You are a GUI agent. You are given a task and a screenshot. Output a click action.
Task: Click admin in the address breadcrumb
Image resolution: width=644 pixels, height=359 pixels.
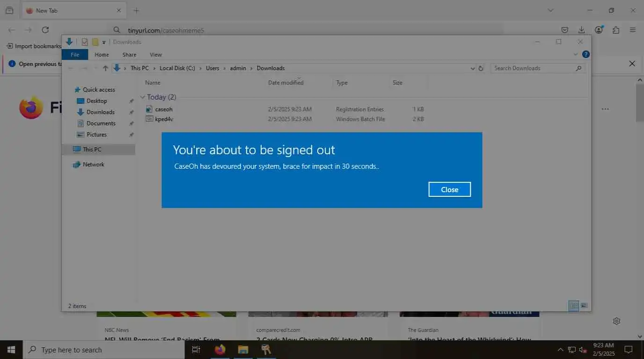click(238, 68)
